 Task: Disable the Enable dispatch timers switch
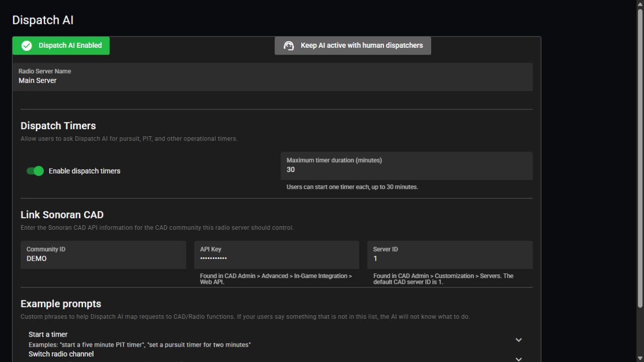coord(35,171)
